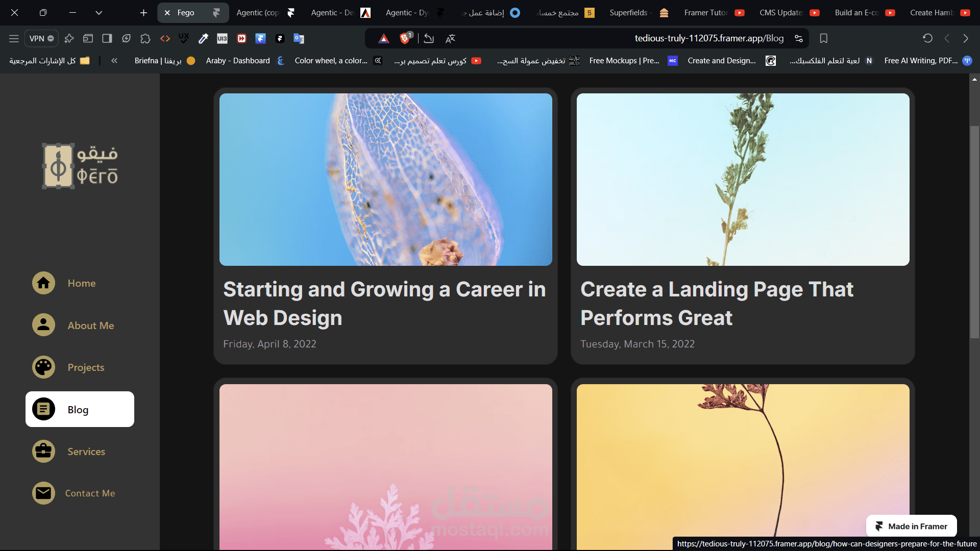Click the Services briefcase icon
This screenshot has width=980, height=551.
(x=43, y=452)
